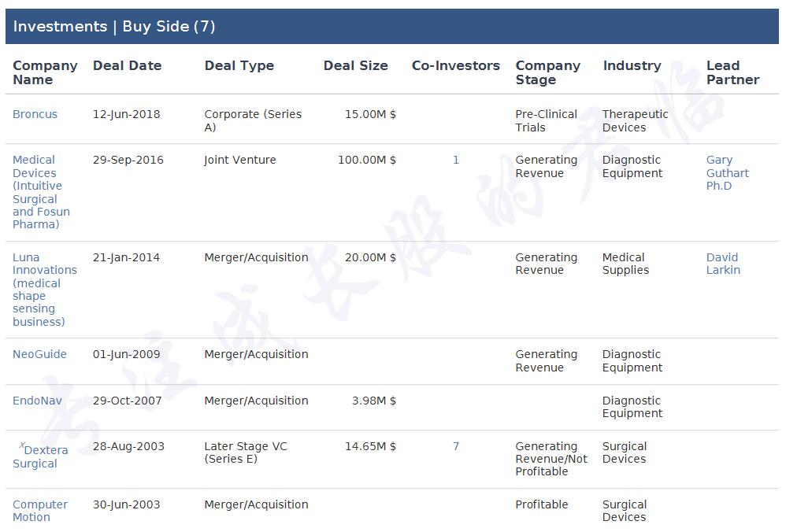The height and width of the screenshot is (532, 786).
Task: Open lead partner Gary Guthart Ph.D
Action: [x=727, y=173]
